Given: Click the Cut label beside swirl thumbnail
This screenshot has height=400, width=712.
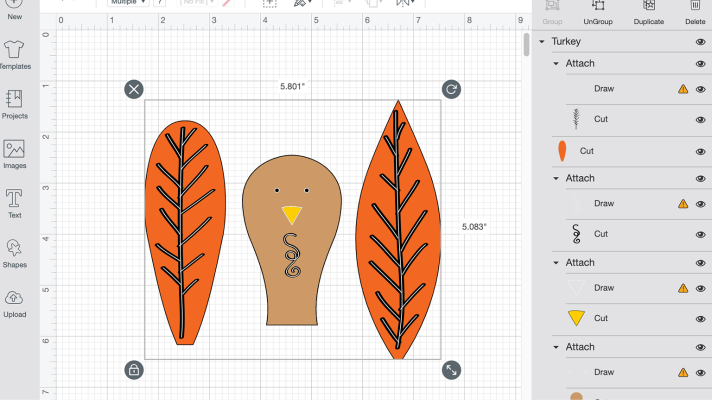Looking at the screenshot, I should (x=601, y=234).
